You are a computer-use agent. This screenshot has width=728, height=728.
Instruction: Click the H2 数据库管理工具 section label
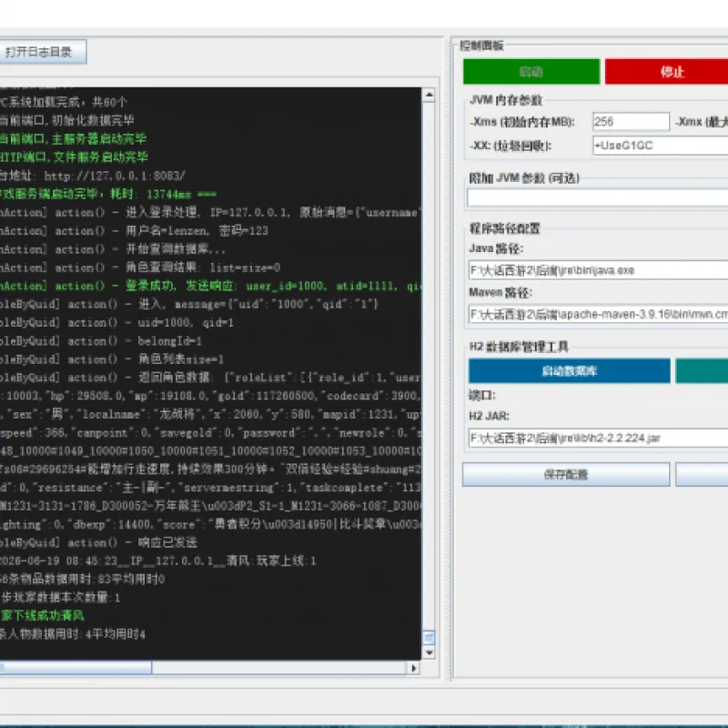pos(519,347)
